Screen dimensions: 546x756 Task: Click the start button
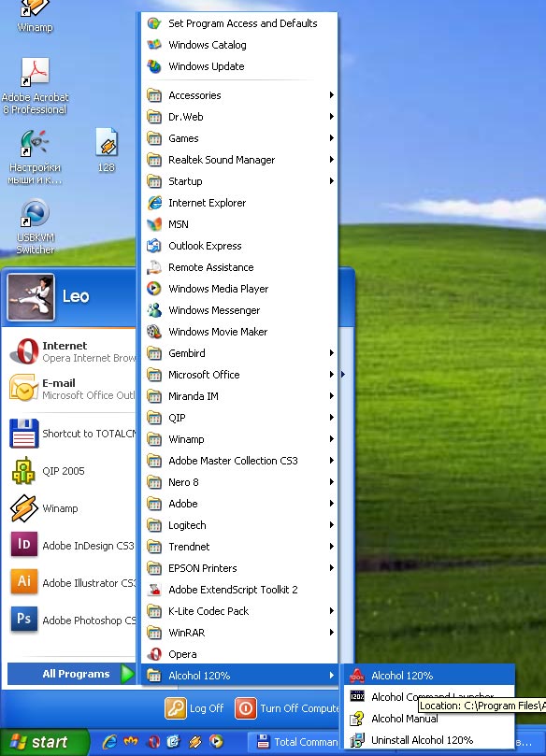click(44, 742)
